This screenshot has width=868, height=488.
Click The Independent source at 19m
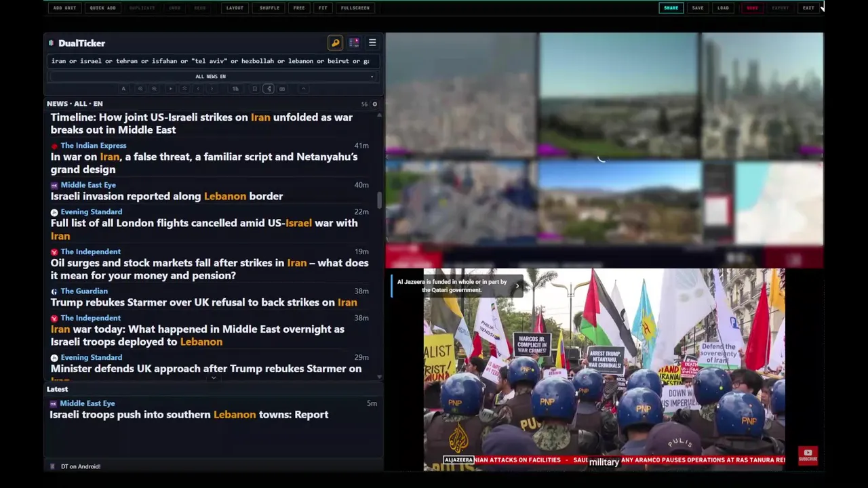(90, 251)
